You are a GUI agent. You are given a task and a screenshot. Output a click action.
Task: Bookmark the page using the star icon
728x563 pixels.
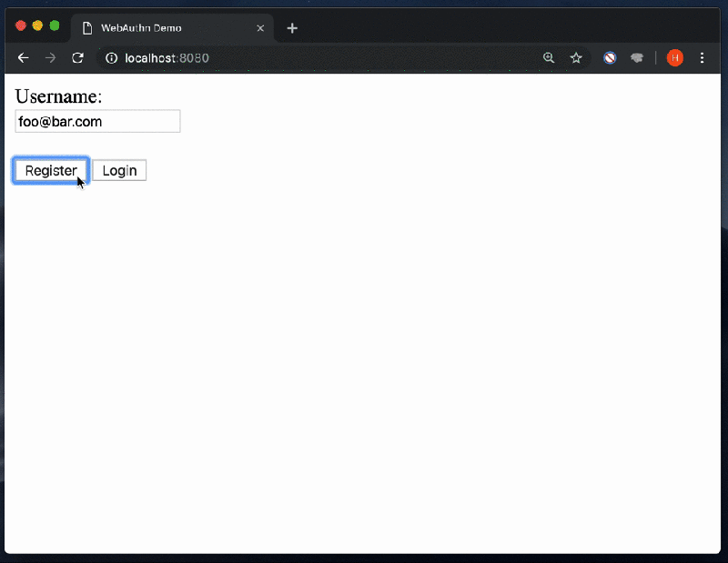[x=576, y=57]
